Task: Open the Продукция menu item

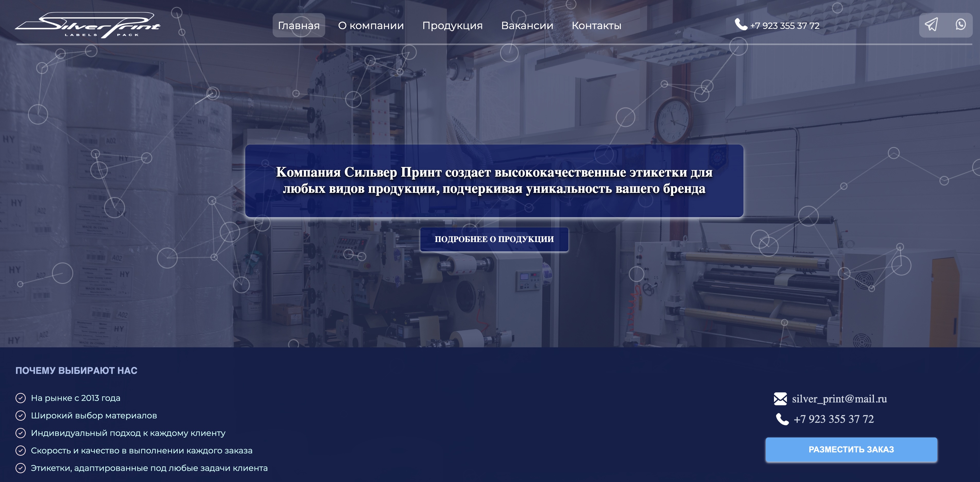Action: tap(452, 25)
